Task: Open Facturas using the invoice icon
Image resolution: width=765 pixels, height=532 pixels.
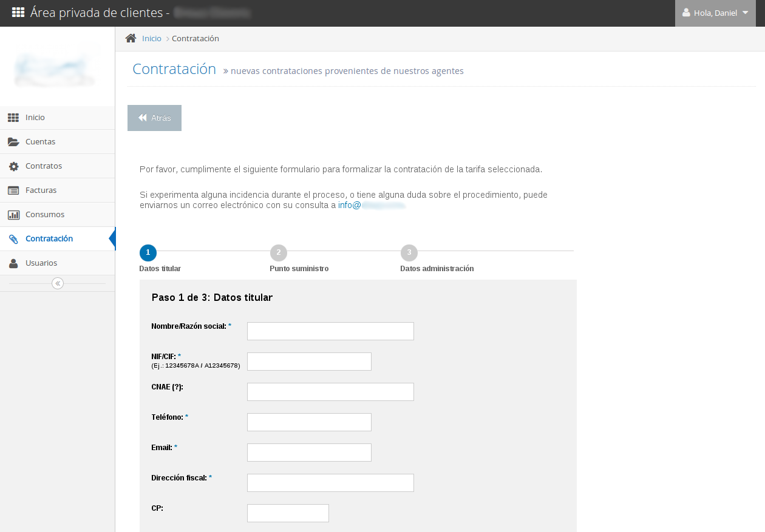Action: click(13, 190)
